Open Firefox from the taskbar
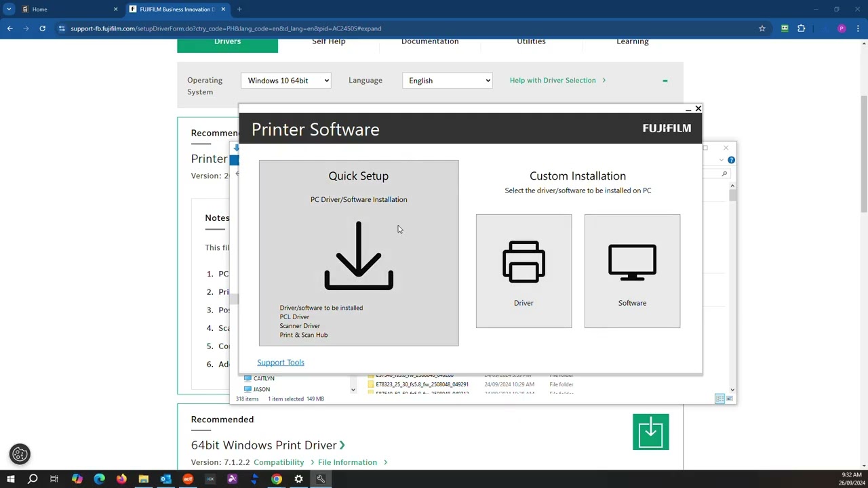 click(x=121, y=479)
